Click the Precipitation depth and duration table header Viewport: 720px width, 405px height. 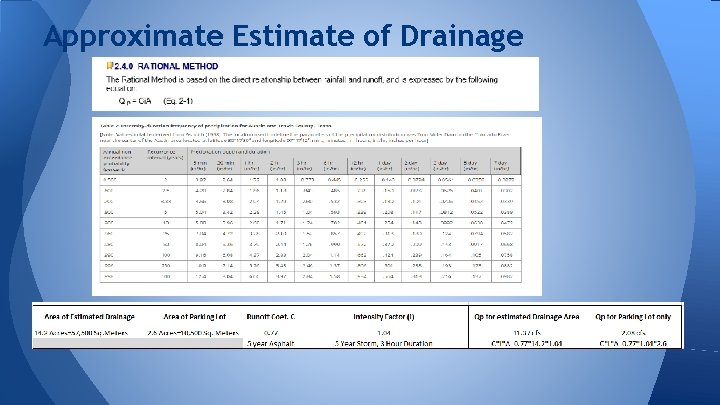230,152
